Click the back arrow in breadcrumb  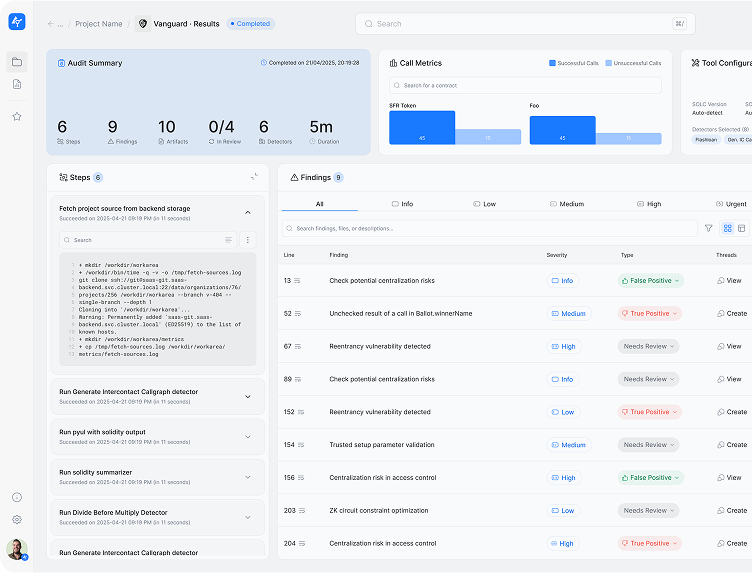point(50,24)
